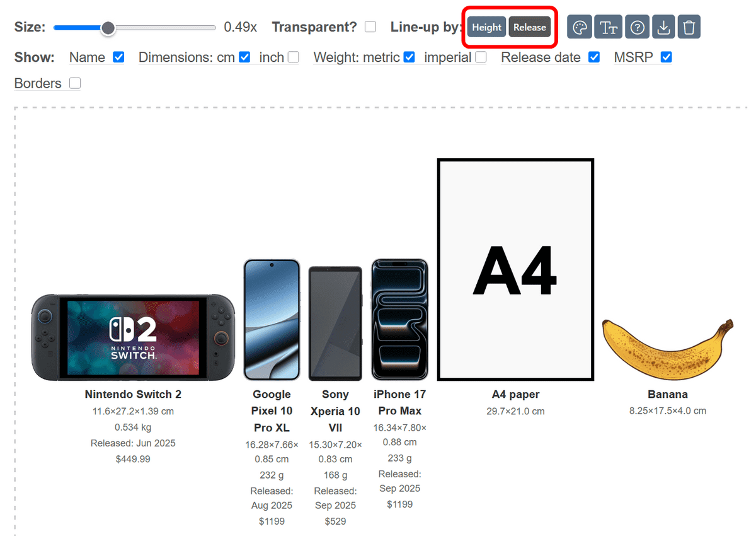The image size is (756, 536).
Task: Uncheck Weight metric checkbox
Action: tap(409, 57)
